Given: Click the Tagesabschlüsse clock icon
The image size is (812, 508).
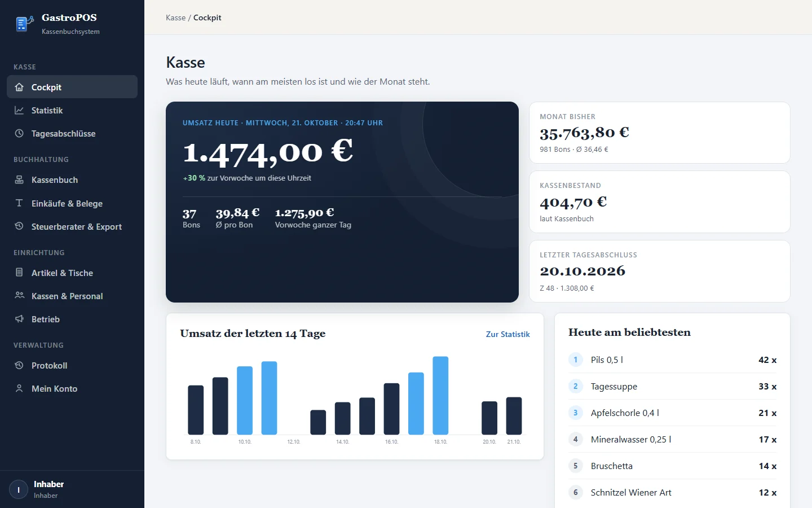Looking at the screenshot, I should click(19, 133).
